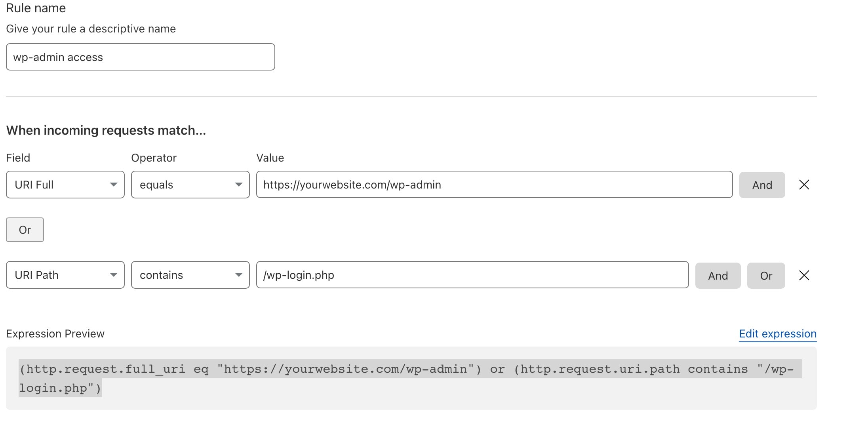Viewport: 868px width, 423px height.
Task: Click the Expression Preview label
Action: click(55, 334)
